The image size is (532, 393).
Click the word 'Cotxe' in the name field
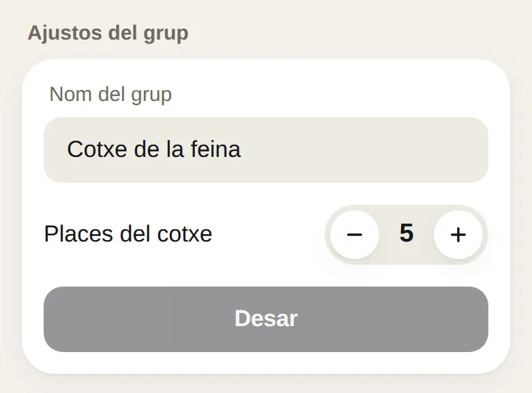click(x=97, y=149)
